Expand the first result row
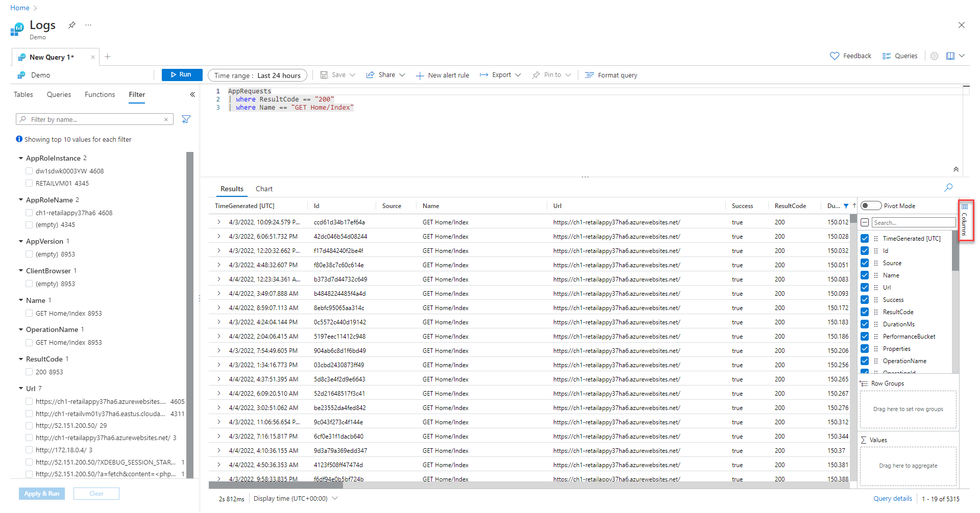This screenshot has height=513, width=980. (219, 222)
